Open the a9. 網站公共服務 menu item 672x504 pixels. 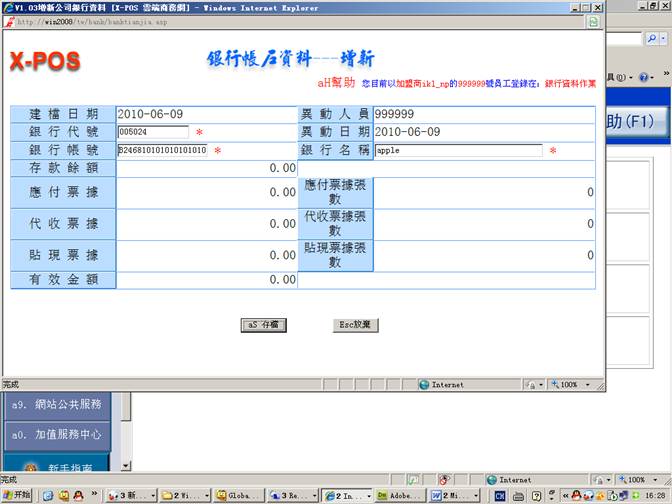(56, 404)
